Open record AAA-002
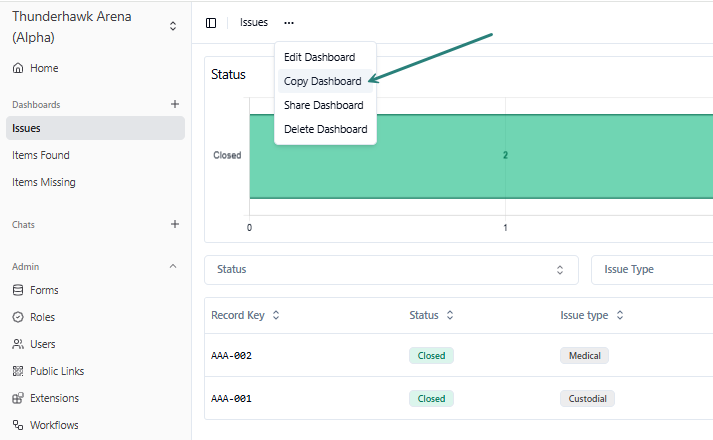Viewport: 713px width, 440px height. pos(231,355)
